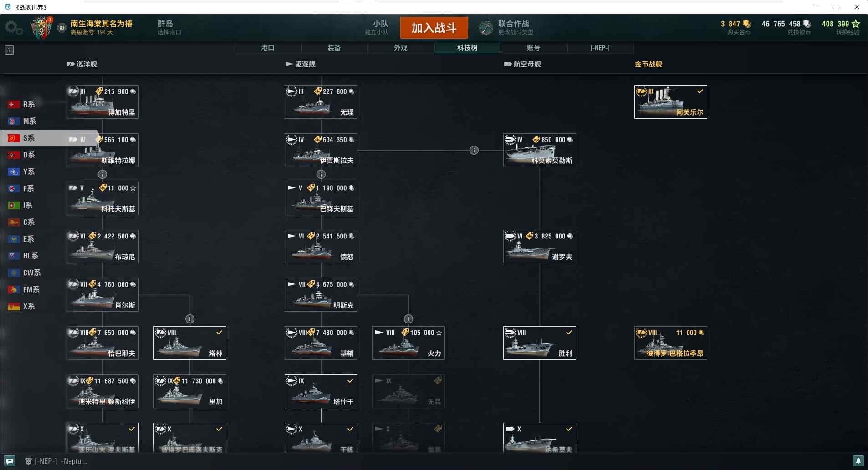Open 小队 create division menu

point(377,27)
